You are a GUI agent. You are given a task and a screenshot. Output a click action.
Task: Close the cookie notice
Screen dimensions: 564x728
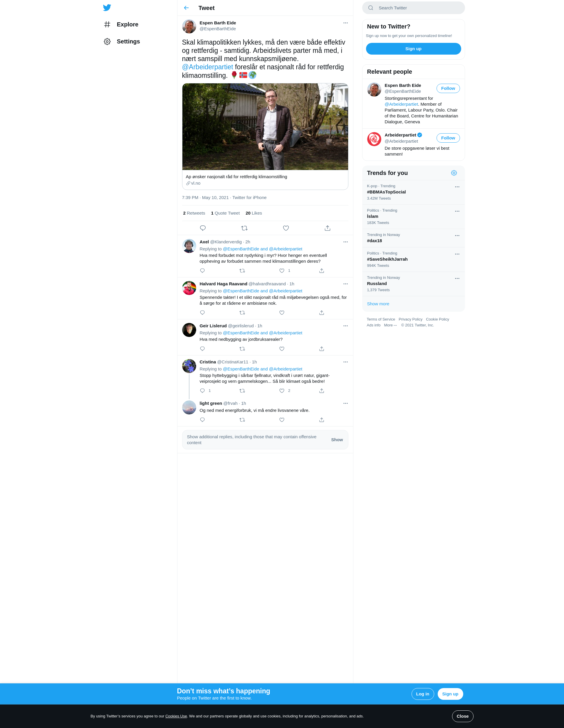[x=463, y=716]
